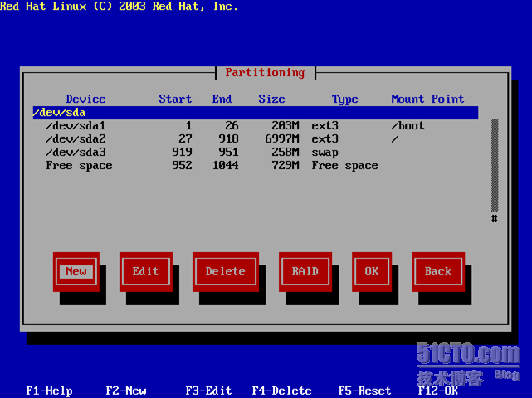This screenshot has height=398, width=532.
Task: Select the /dev/sda3 swap partition row
Action: [x=256, y=153]
